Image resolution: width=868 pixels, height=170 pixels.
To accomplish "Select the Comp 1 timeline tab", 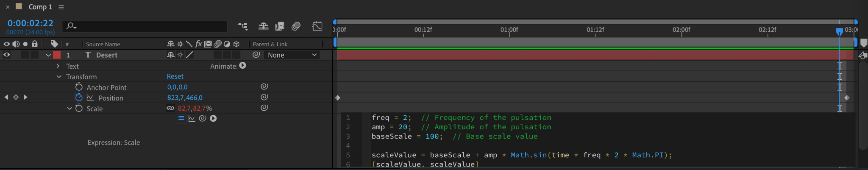I will tap(40, 7).
